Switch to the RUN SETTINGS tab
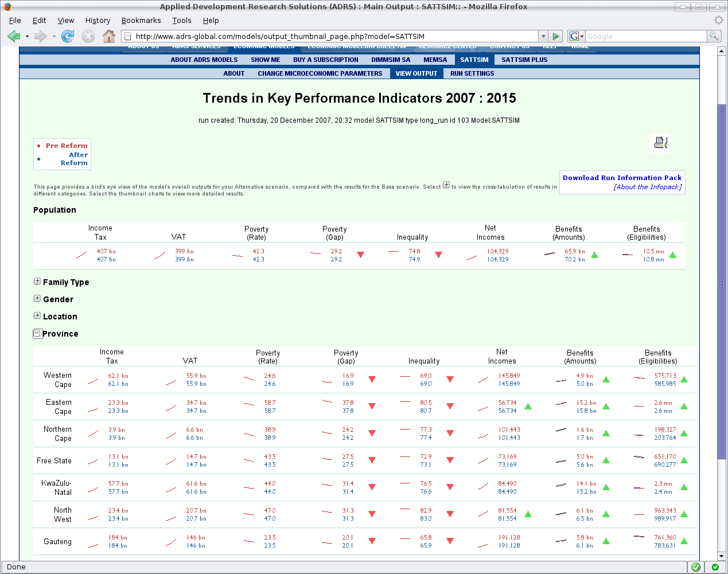This screenshot has width=728, height=574. click(x=472, y=73)
